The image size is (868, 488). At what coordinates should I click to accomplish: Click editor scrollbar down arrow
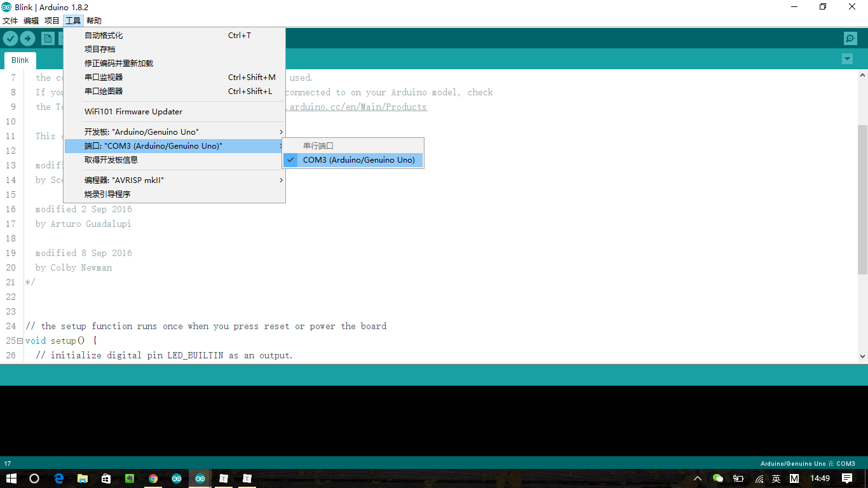point(862,356)
